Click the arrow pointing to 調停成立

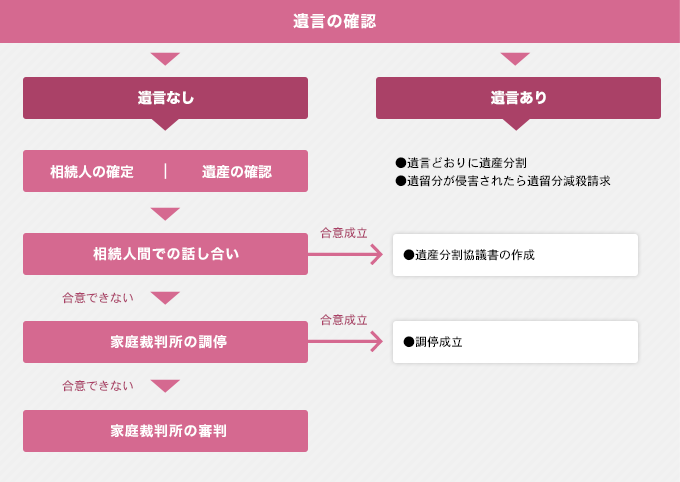click(346, 341)
